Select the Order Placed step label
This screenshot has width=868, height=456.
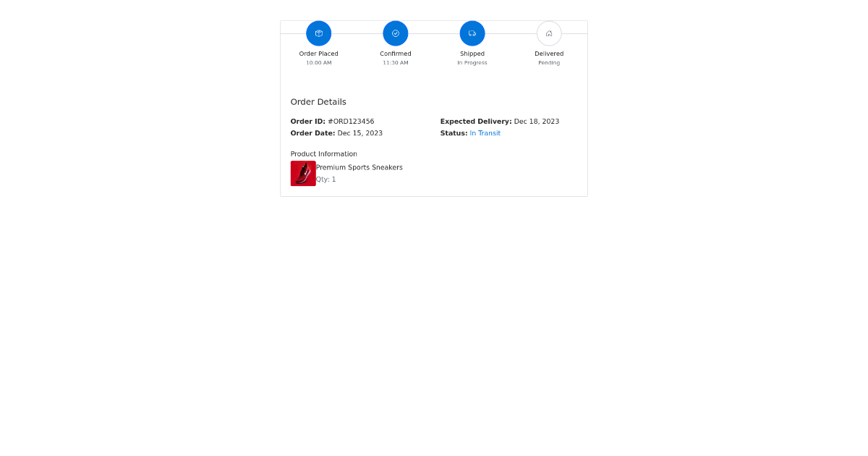coord(318,54)
